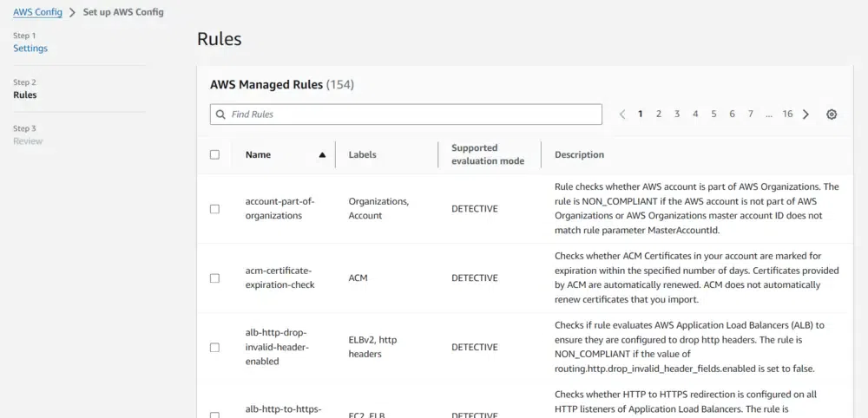Go to page 5 of rules
This screenshot has width=868, height=418.
713,114
